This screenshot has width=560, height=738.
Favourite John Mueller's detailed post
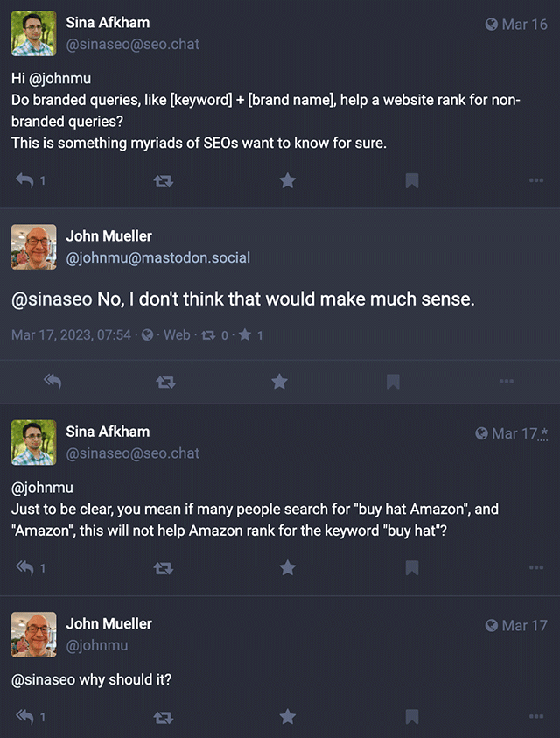pos(279,382)
